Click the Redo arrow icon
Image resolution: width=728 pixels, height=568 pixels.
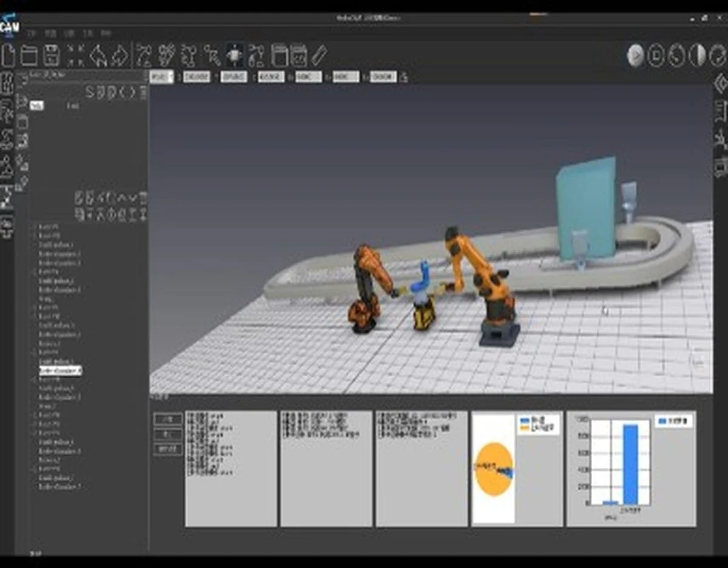[120, 56]
